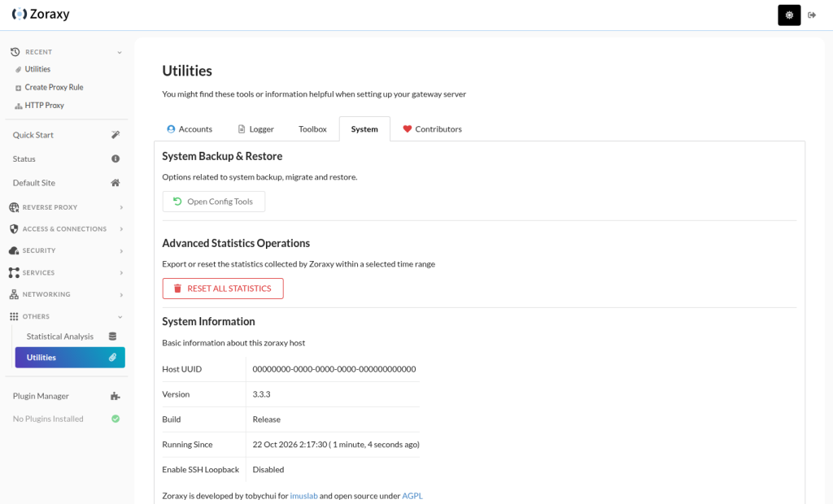Click the shield icon for Access & Connections
The width and height of the screenshot is (833, 504).
[14, 229]
